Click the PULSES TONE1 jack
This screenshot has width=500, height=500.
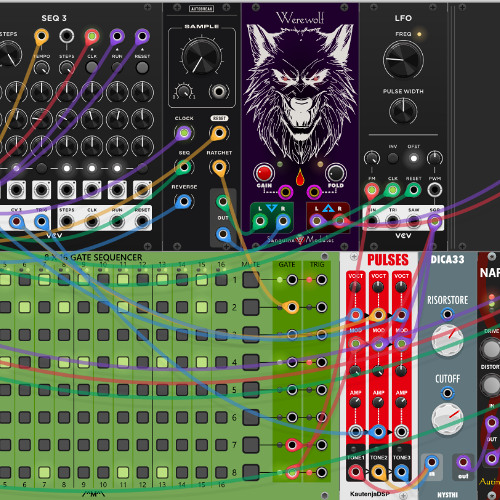[355, 472]
